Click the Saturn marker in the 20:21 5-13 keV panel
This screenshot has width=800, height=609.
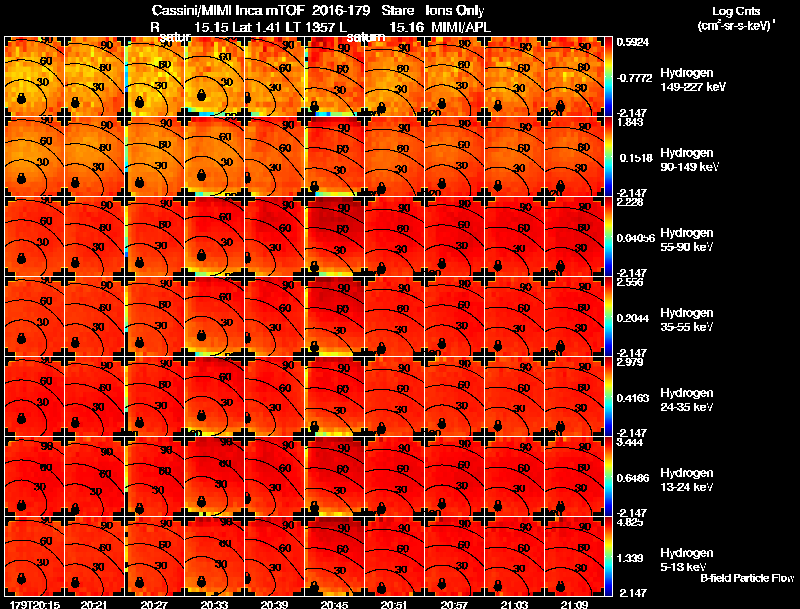[75, 582]
